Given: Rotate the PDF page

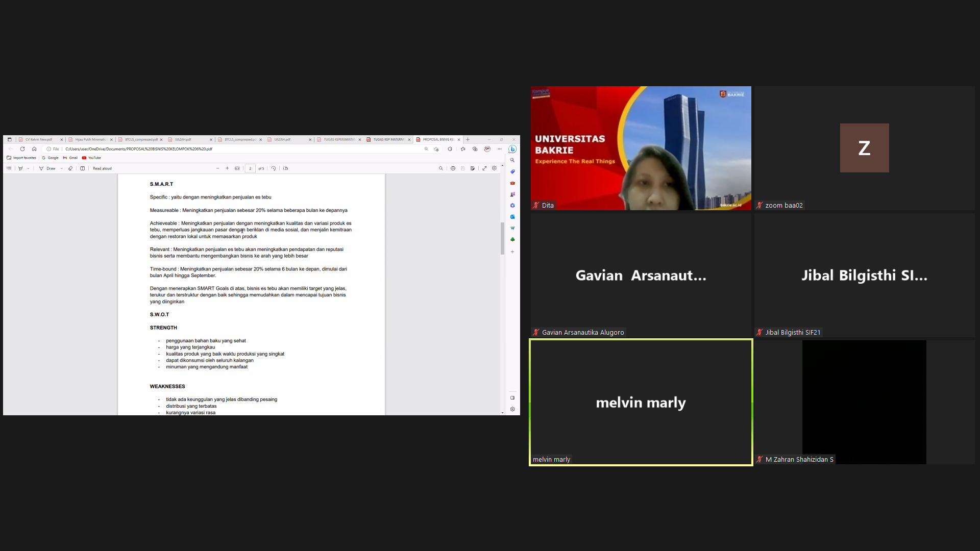Looking at the screenshot, I should tap(274, 168).
